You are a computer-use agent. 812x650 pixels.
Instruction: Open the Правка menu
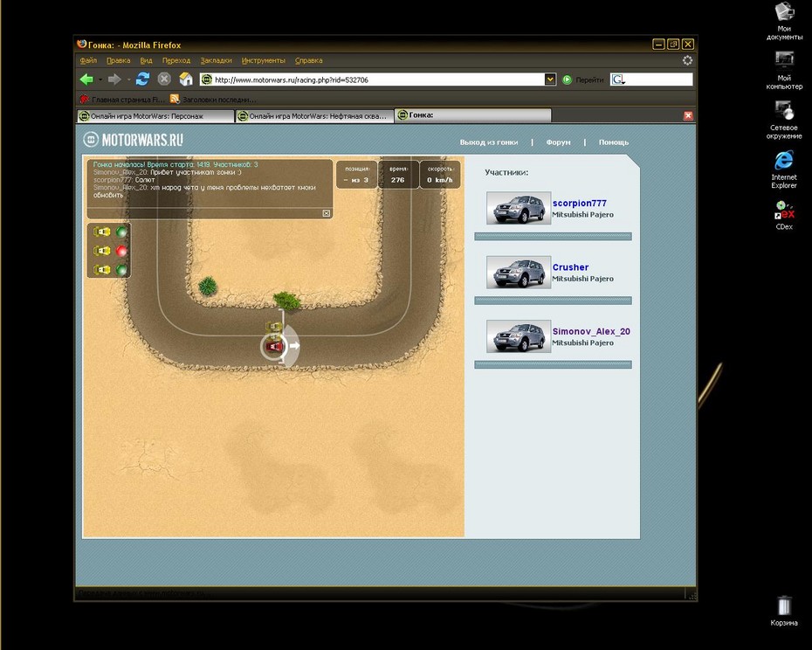(118, 60)
